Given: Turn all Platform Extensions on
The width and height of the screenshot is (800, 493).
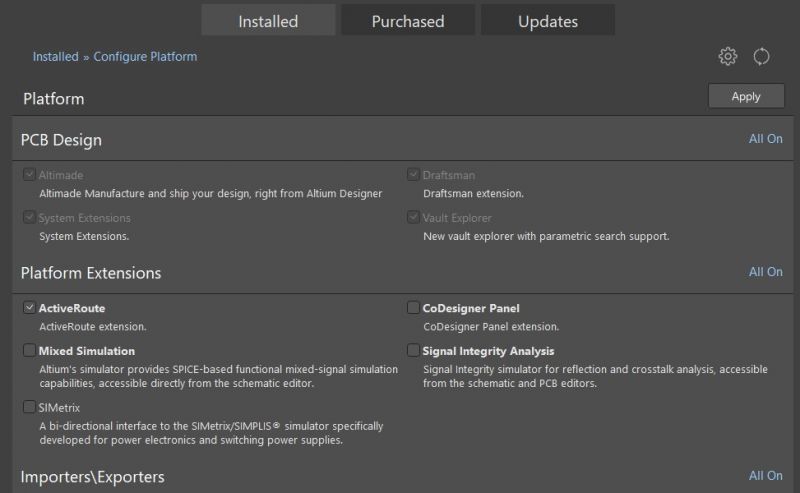Looking at the screenshot, I should (765, 272).
